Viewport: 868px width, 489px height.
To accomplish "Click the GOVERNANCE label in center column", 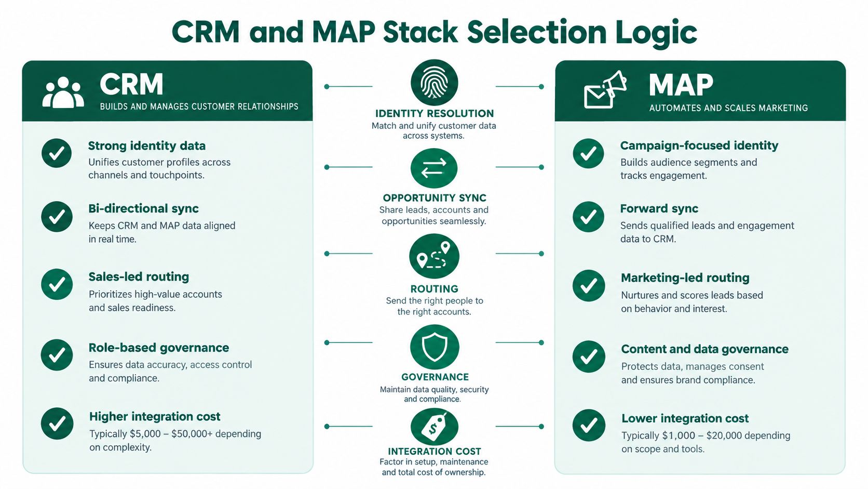I will pos(435,377).
